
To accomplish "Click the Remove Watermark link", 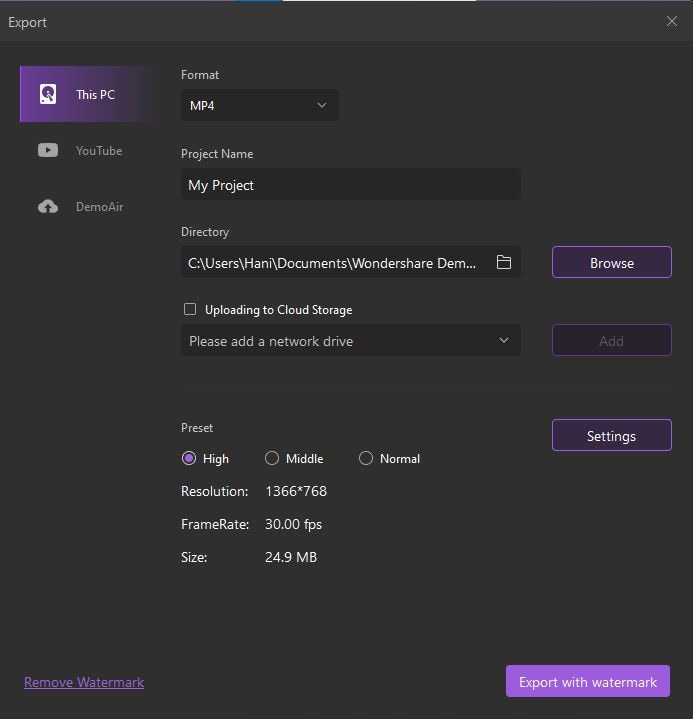I will click(84, 682).
